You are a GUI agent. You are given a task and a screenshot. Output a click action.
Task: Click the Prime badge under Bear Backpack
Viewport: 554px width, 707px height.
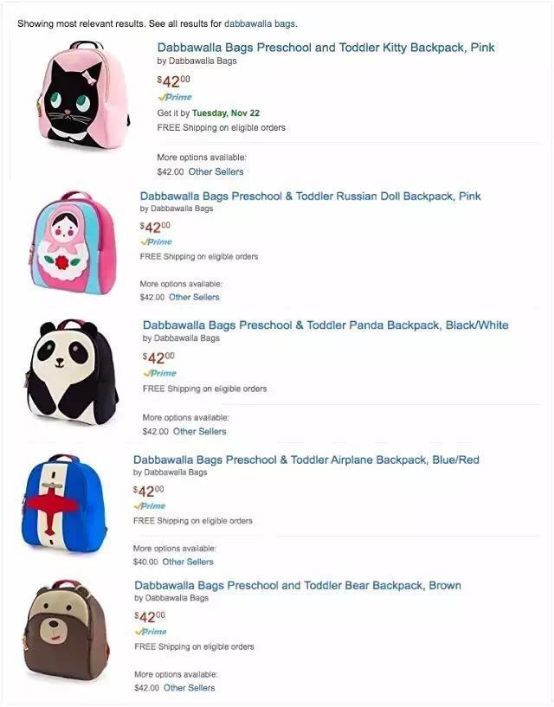click(x=151, y=631)
